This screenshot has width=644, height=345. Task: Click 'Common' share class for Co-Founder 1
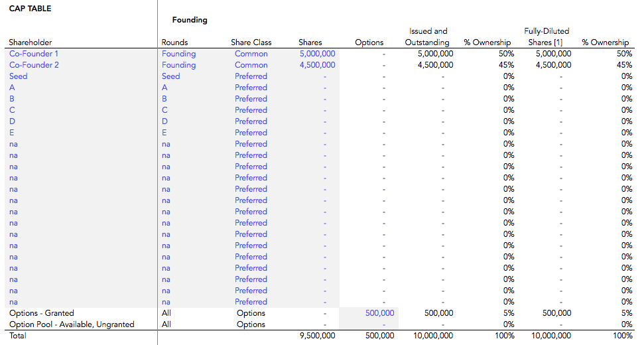[x=251, y=54]
